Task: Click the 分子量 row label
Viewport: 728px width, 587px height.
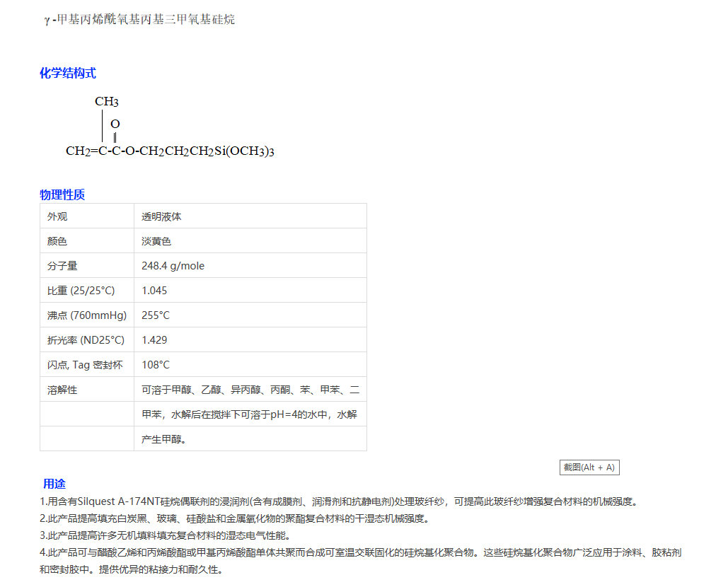Action: pos(59,265)
